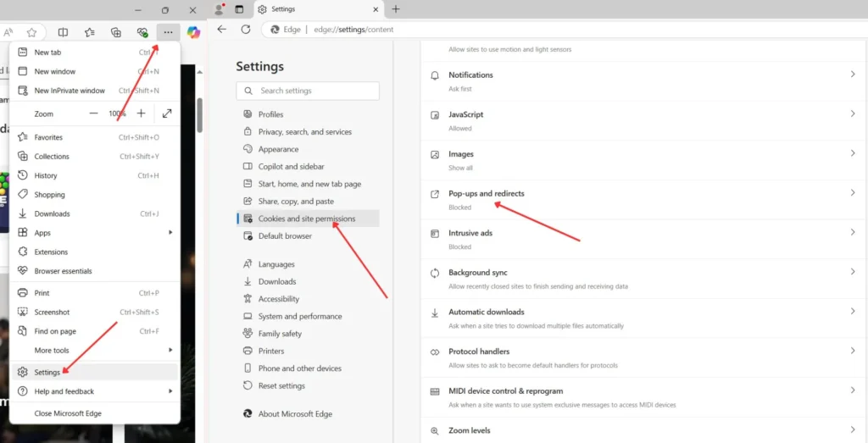Open Phone and other devices
The image size is (868, 443).
[x=308, y=368]
